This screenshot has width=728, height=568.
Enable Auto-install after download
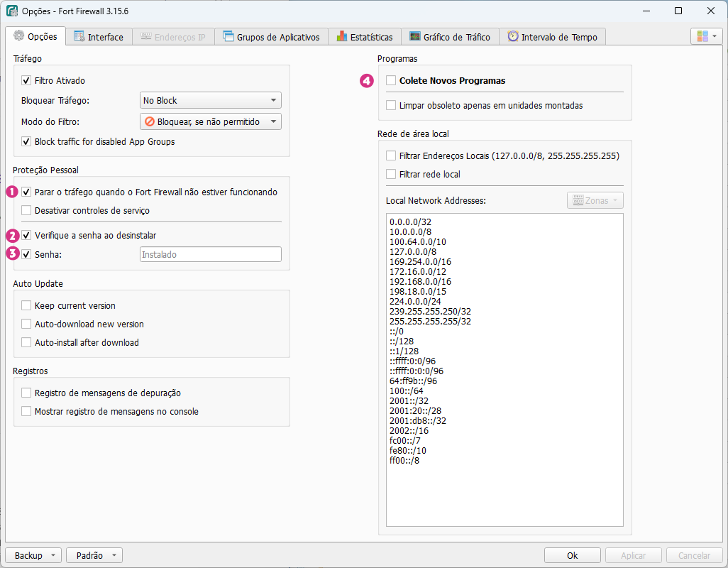tap(26, 343)
